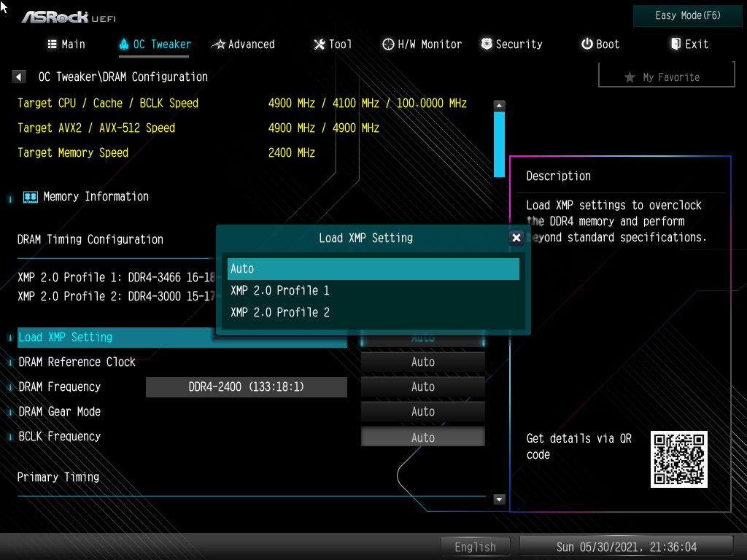The image size is (747, 560).
Task: Open the DRAM Reference Clock Auto dropdown
Action: [422, 362]
